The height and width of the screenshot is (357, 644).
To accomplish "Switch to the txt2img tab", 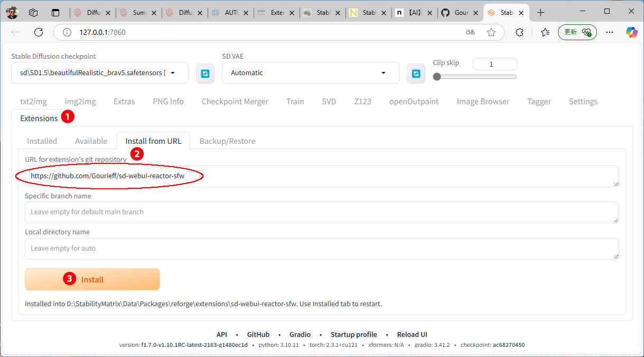I will point(33,102).
